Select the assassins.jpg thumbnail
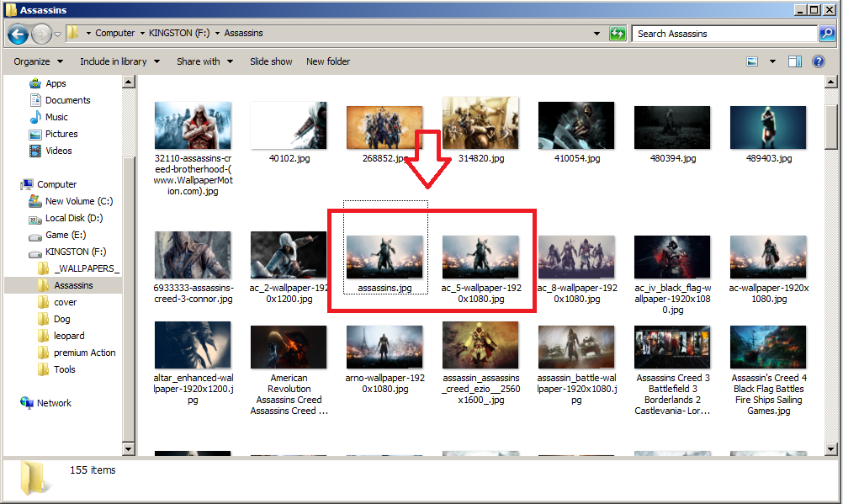This screenshot has width=843, height=504. 385,257
